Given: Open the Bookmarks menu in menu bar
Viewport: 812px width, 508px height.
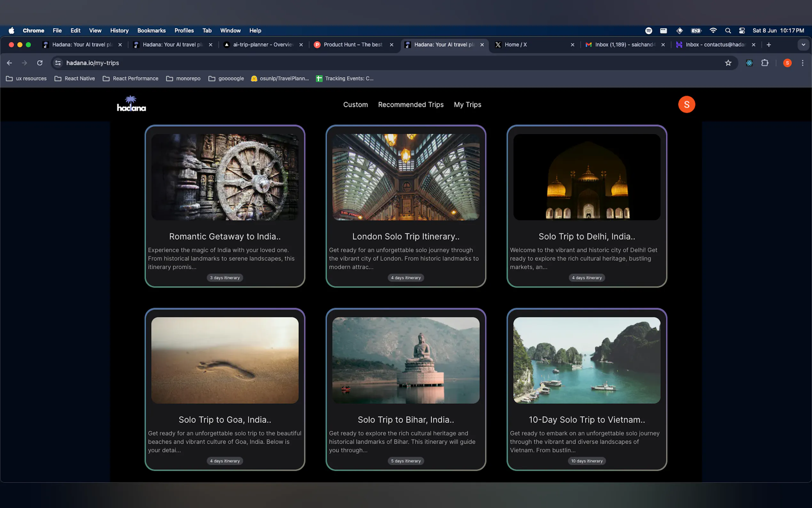Looking at the screenshot, I should pos(151,31).
